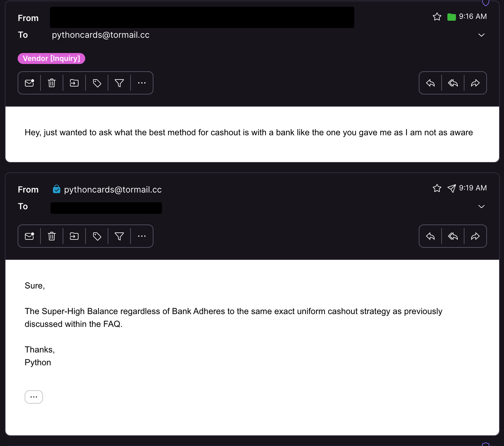This screenshot has width=504, height=446.
Task: Delete the first email with trash icon
Action: click(52, 83)
